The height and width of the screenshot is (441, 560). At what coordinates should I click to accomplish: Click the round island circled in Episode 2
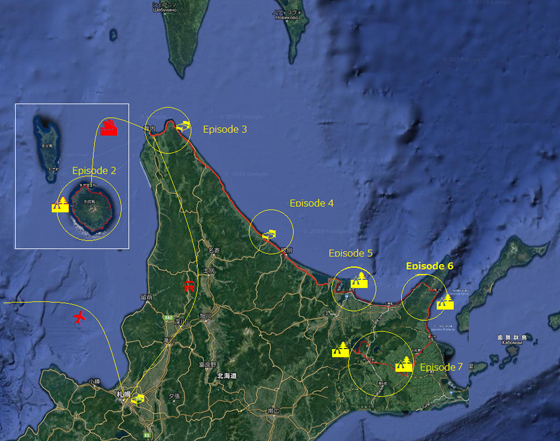pyautogui.click(x=91, y=209)
